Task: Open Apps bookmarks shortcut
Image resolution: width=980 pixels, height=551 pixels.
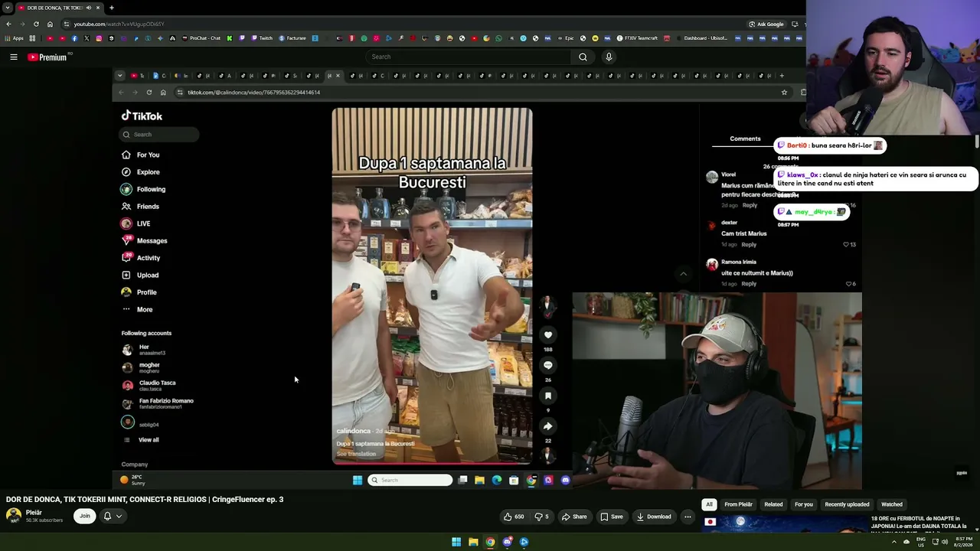Action: [x=14, y=38]
